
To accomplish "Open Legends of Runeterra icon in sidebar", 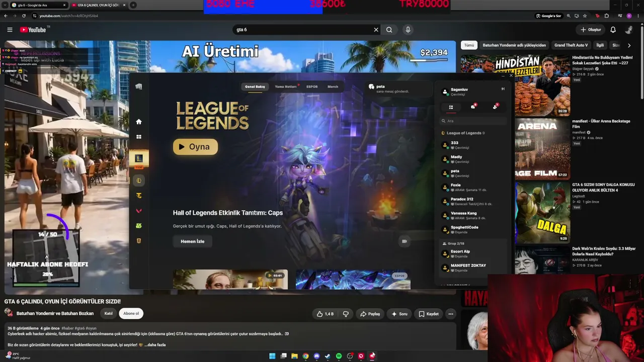I will (x=138, y=241).
